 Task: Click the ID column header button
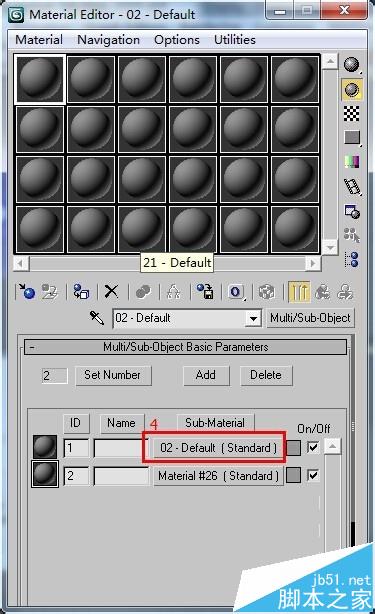(x=76, y=423)
